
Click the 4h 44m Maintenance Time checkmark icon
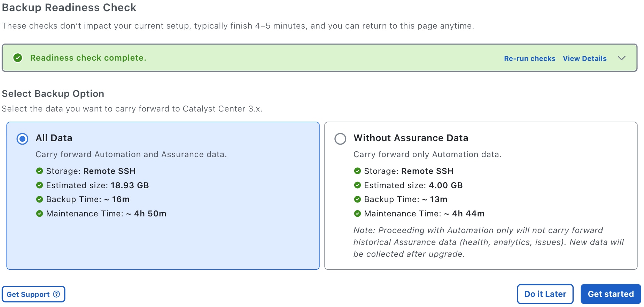357,214
